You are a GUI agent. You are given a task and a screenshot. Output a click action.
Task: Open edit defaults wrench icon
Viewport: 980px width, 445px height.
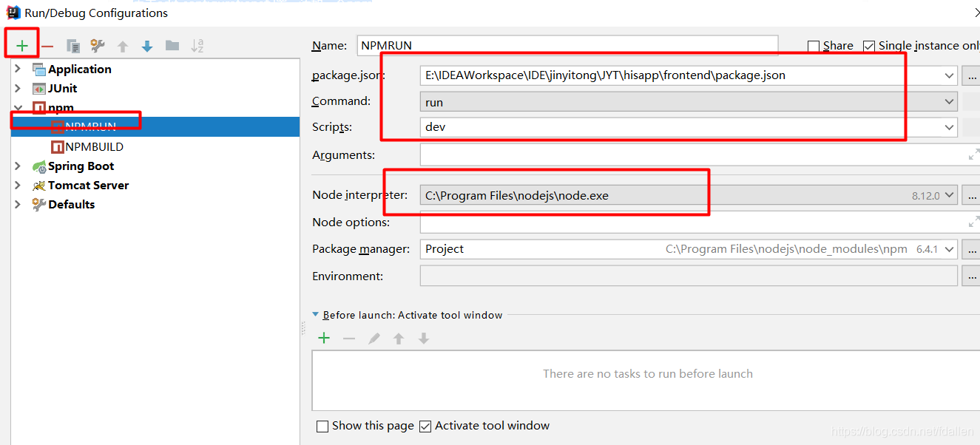pos(98,46)
